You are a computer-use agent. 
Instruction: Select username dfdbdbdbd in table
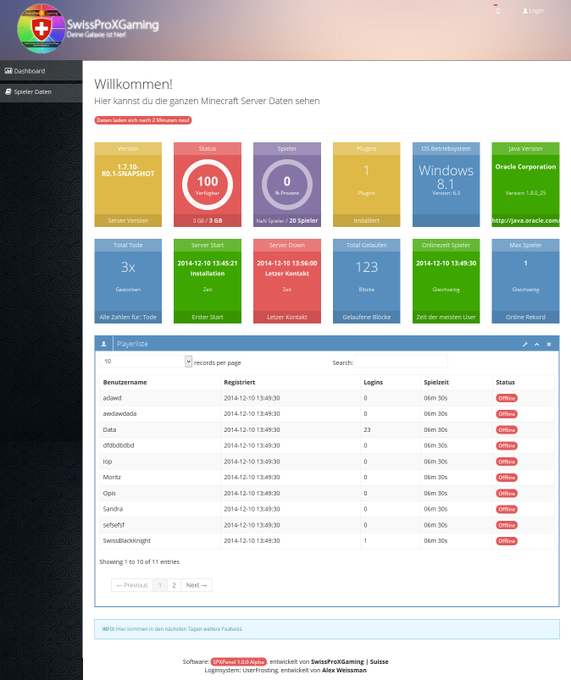tap(118, 445)
